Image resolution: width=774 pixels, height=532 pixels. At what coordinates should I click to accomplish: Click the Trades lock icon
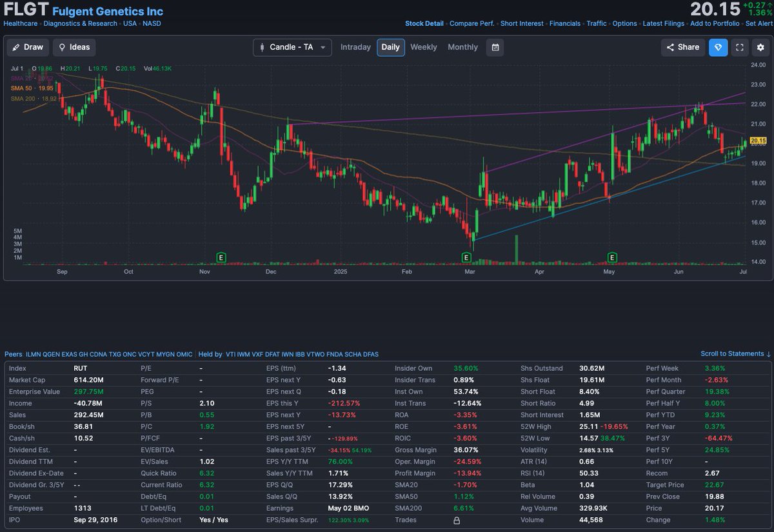[x=457, y=520]
